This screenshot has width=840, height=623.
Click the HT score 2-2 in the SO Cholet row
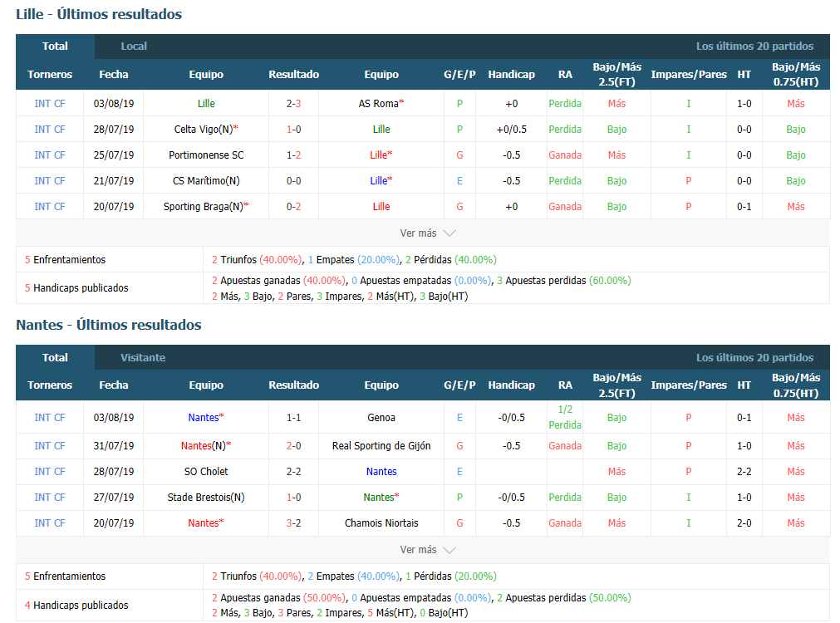tap(744, 471)
